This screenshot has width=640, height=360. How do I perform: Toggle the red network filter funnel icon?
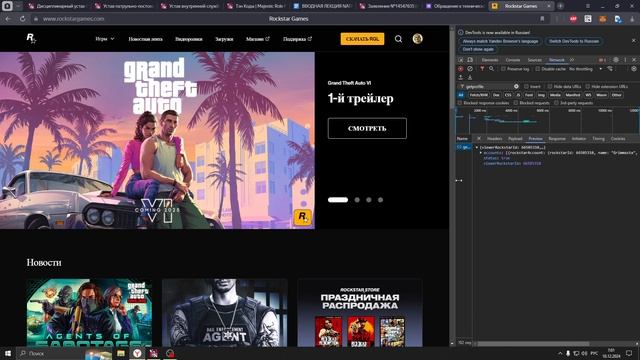click(482, 69)
